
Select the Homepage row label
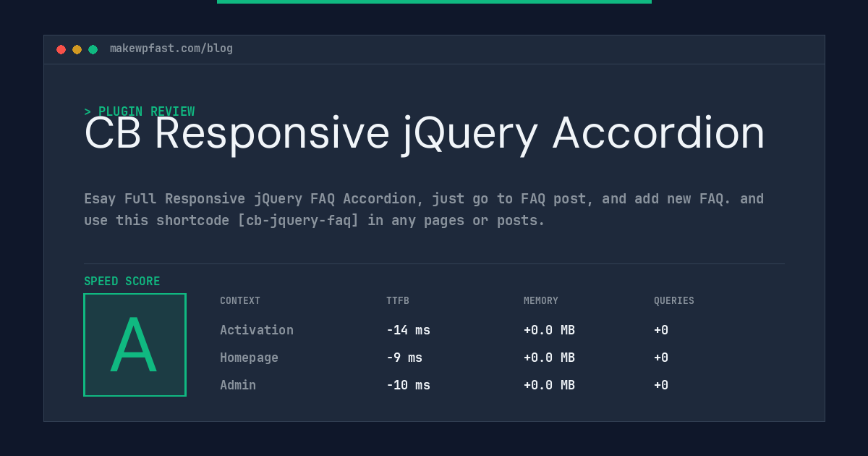coord(249,358)
